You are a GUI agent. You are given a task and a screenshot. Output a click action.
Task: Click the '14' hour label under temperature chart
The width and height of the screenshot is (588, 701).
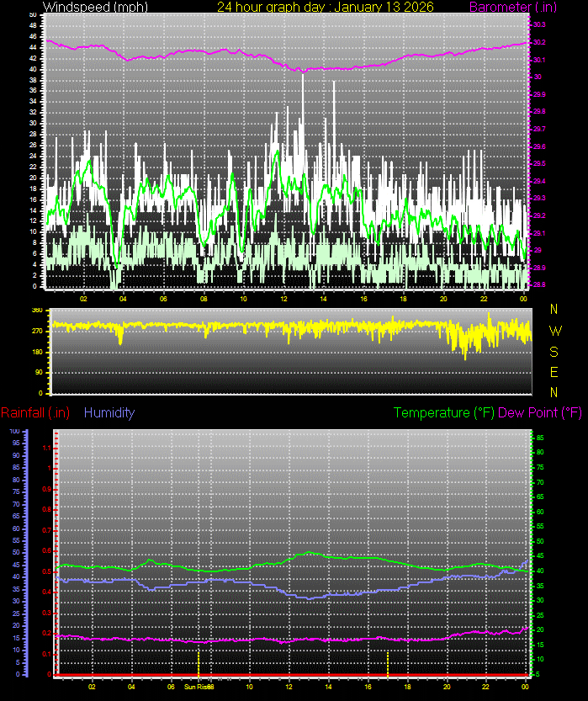pyautogui.click(x=328, y=686)
